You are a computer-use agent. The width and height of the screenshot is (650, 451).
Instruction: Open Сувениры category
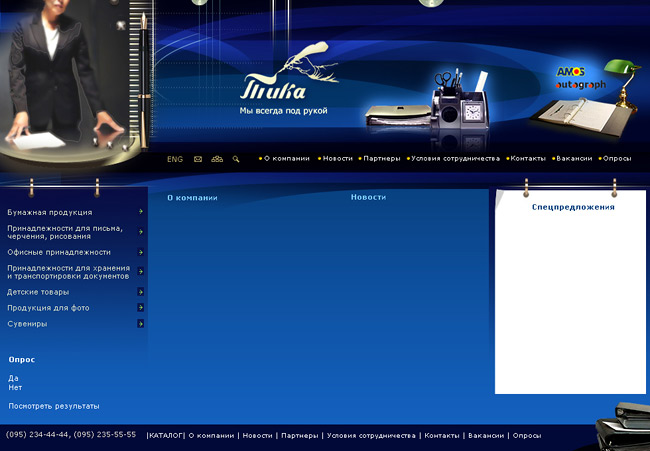click(27, 324)
